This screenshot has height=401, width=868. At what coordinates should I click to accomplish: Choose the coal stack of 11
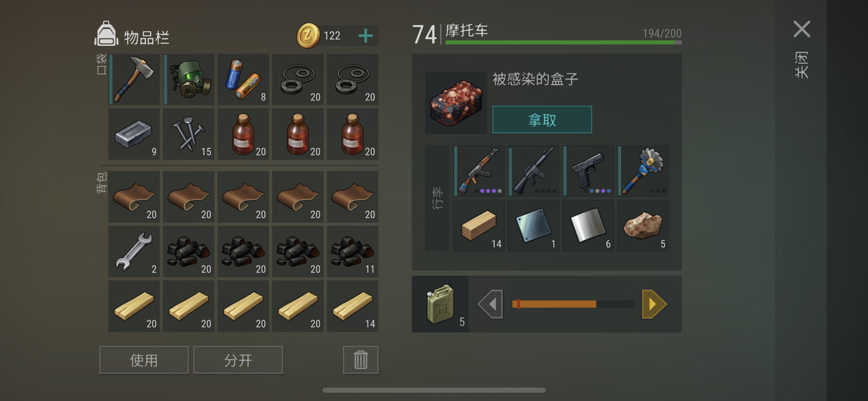(353, 251)
